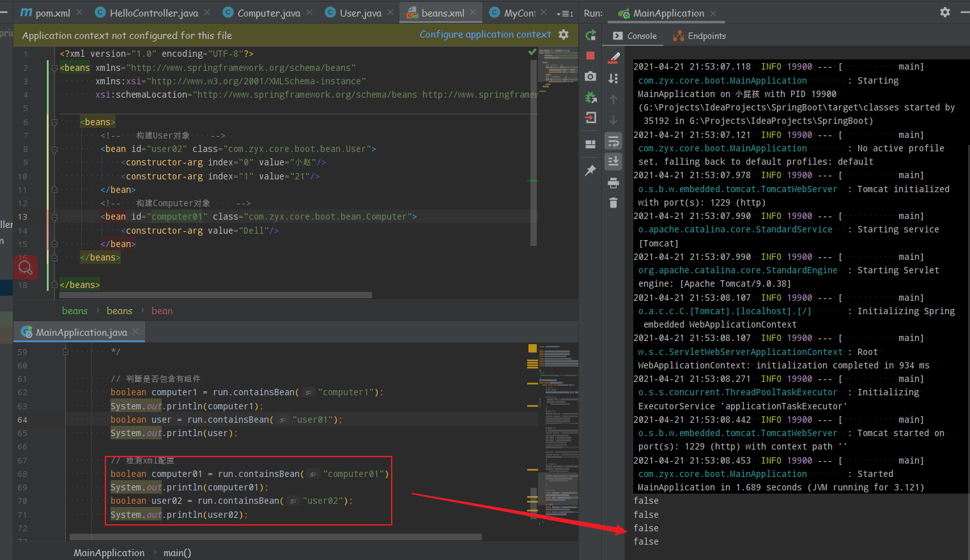Open the Console tab in the Run panel

coord(635,36)
